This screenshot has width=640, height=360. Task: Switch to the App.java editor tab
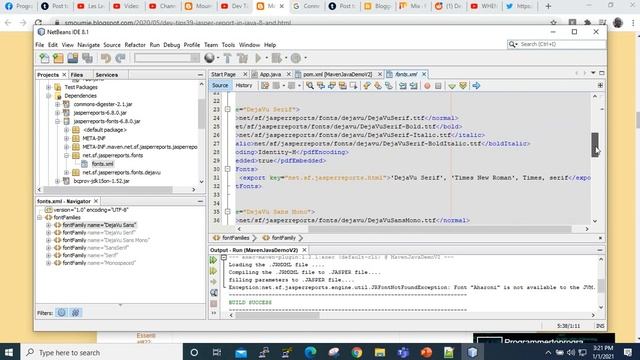[270, 74]
